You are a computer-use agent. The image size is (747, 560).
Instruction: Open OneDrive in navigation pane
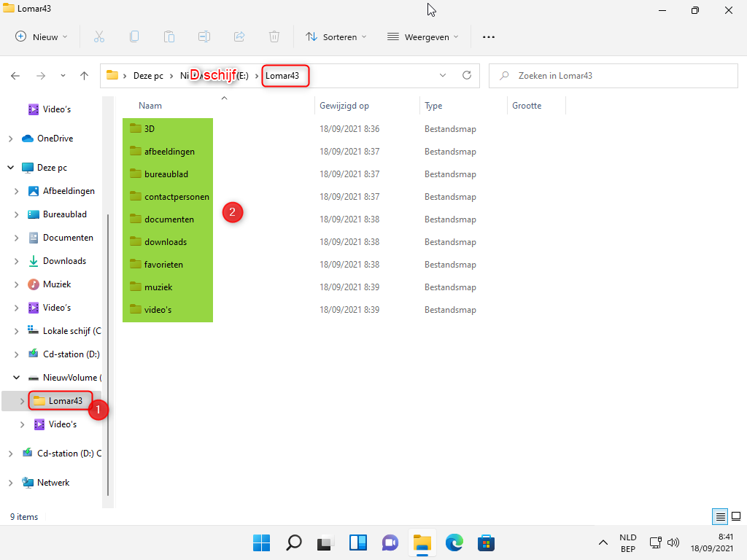coord(47,139)
